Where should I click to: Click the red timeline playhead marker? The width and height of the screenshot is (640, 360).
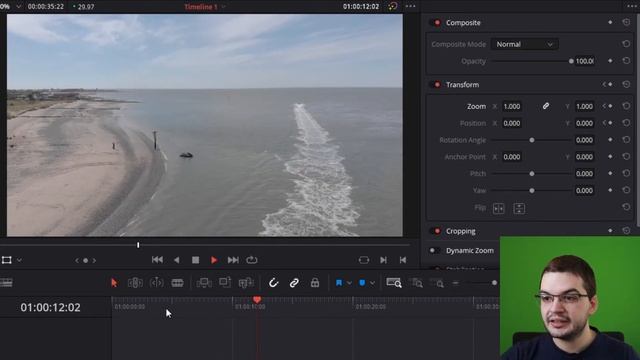[257, 300]
